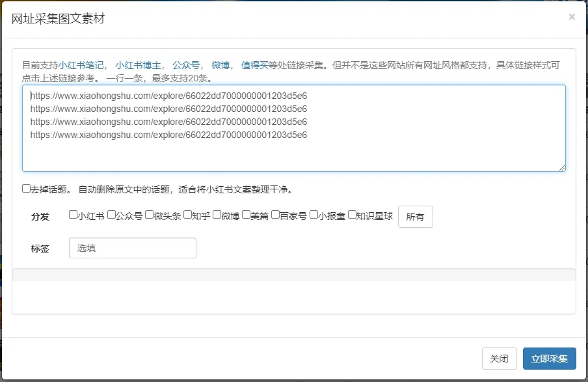Open the 值得买 example link
588x382 pixels.
254,65
